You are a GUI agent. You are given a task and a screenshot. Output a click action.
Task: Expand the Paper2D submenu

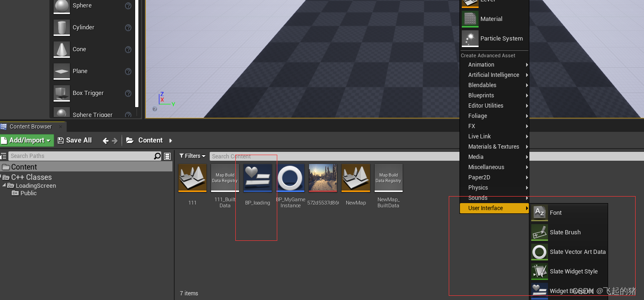point(494,177)
